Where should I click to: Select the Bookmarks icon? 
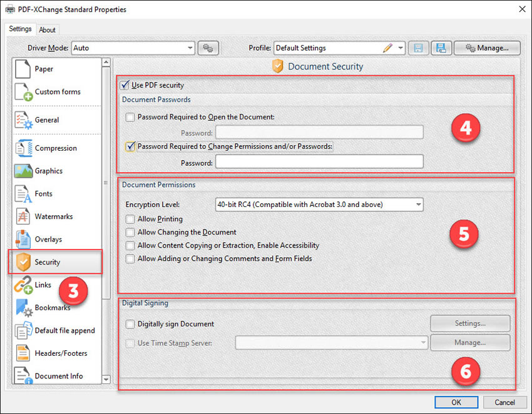23,308
